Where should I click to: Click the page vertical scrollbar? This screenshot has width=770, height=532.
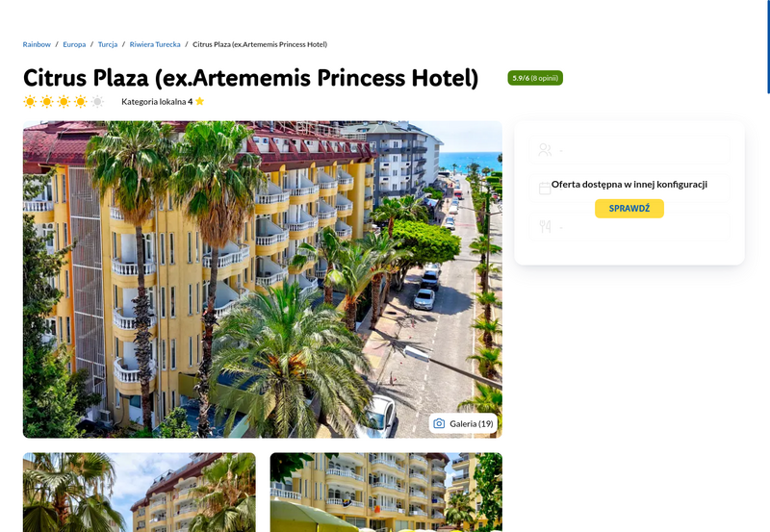(x=768, y=46)
